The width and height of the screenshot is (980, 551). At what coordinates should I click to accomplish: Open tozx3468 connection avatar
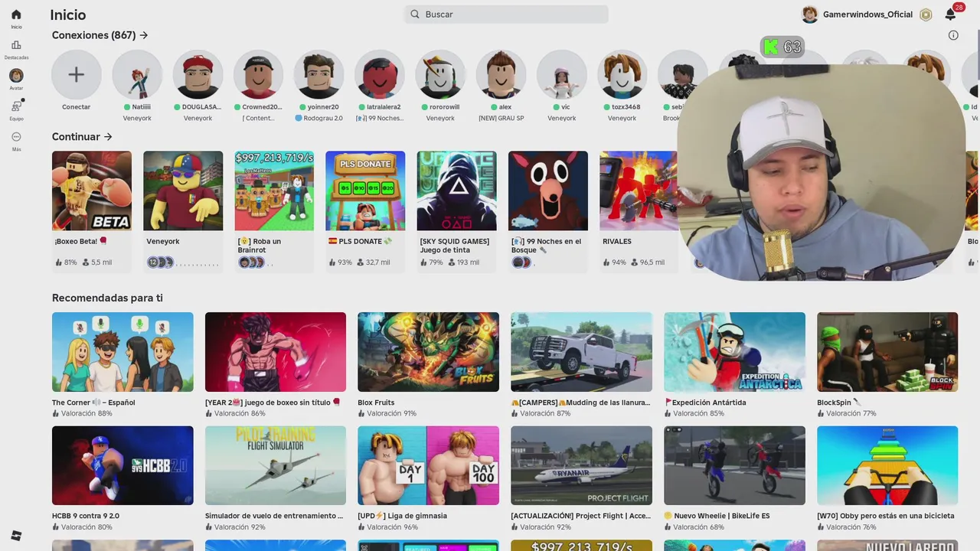(622, 75)
